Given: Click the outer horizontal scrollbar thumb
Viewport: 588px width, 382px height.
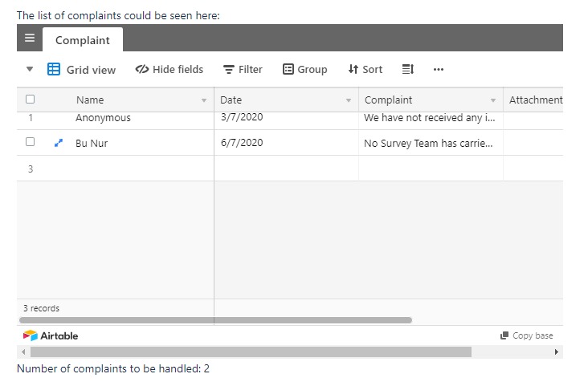Looking at the screenshot, I should (251, 352).
